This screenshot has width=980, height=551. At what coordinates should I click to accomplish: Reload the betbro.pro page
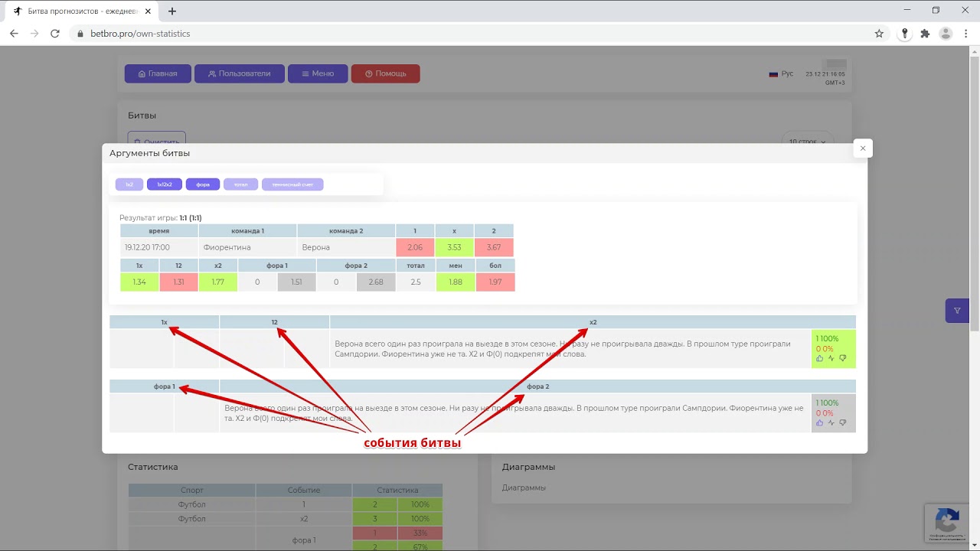point(55,34)
